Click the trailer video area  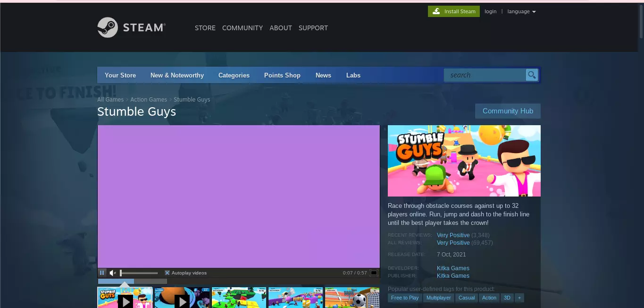tap(239, 196)
